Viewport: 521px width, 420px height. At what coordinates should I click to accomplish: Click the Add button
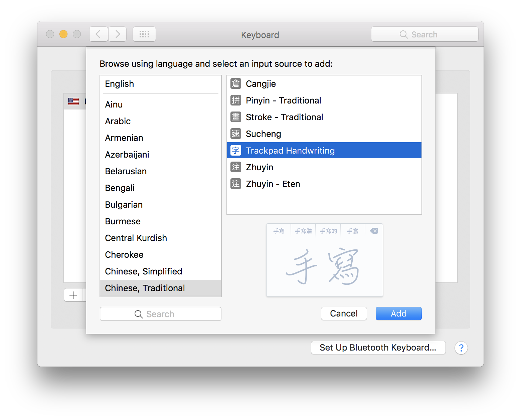pyautogui.click(x=398, y=313)
